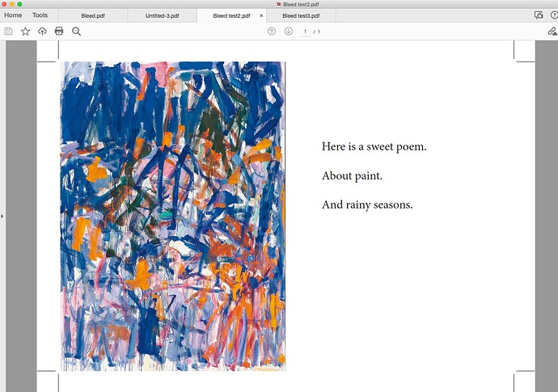
Task: Switch to the Bleed.pdf tab
Action: (93, 15)
